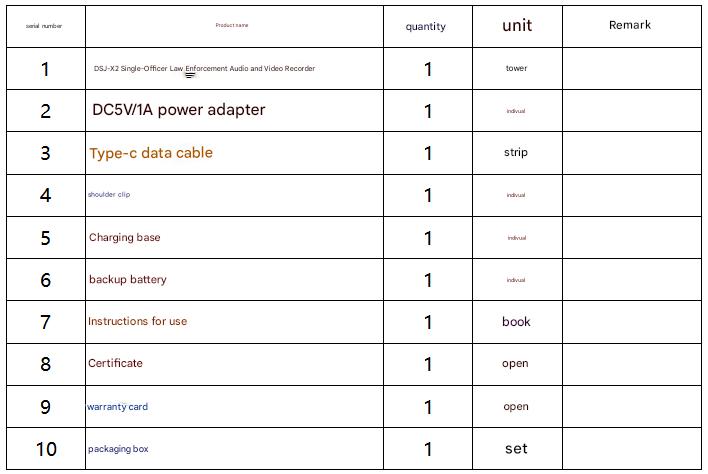Viewport: 708px width, 474px height.
Task: Select the 'Charging base' cell
Action: [x=124, y=238]
